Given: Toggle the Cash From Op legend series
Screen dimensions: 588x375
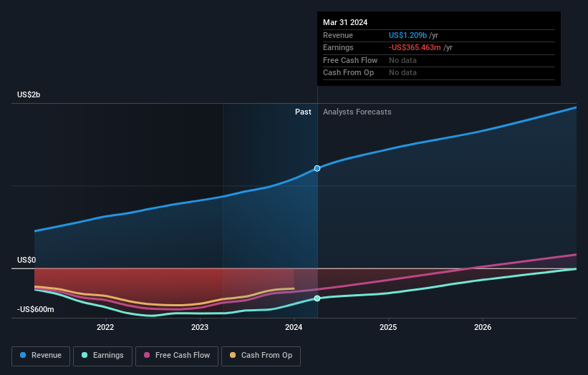Looking at the screenshot, I should (261, 356).
